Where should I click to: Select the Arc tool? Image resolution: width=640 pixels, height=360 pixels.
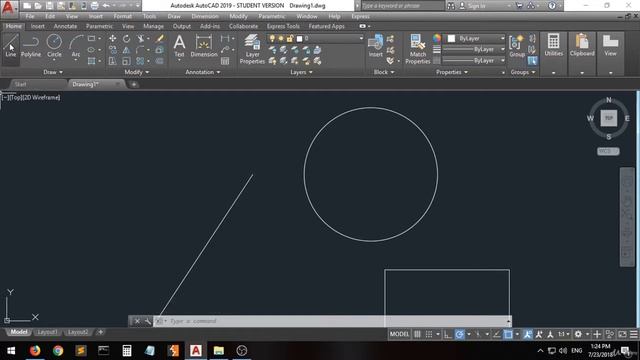click(x=76, y=46)
